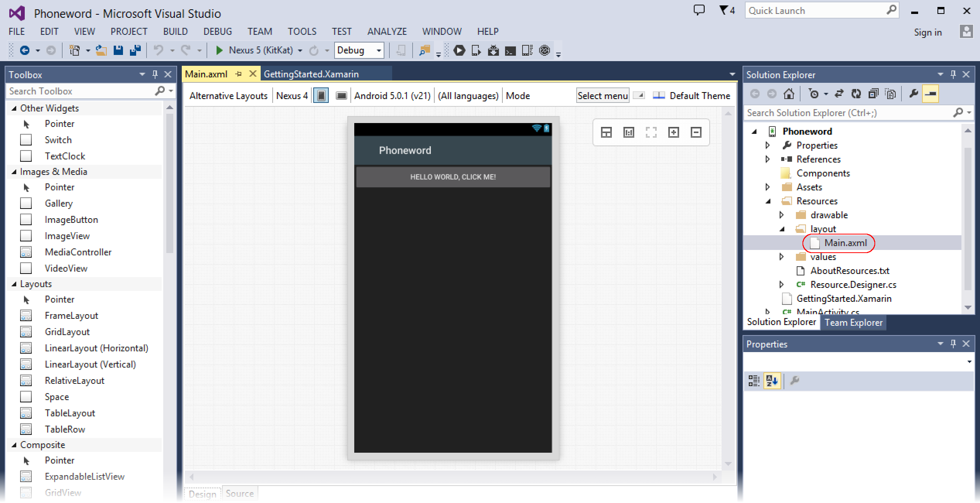980x503 pixels.
Task: Click the Zoom Out designer icon
Action: point(696,132)
